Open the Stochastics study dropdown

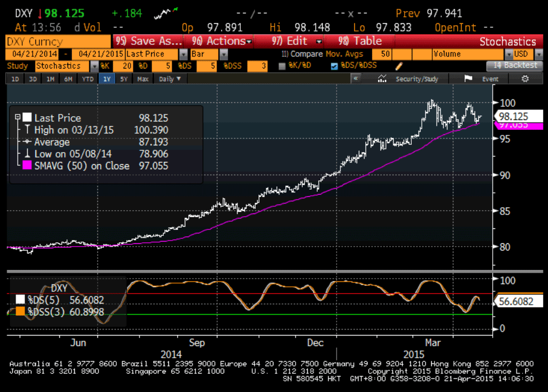94,66
